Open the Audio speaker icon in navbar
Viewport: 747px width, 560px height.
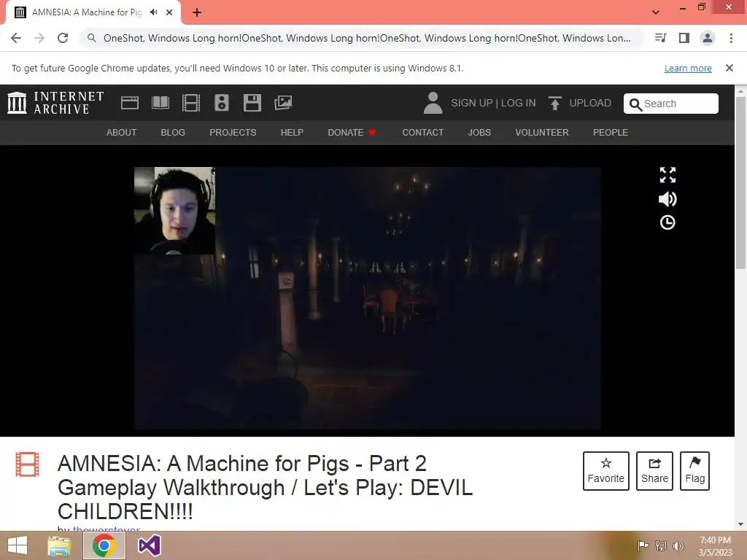tap(222, 103)
